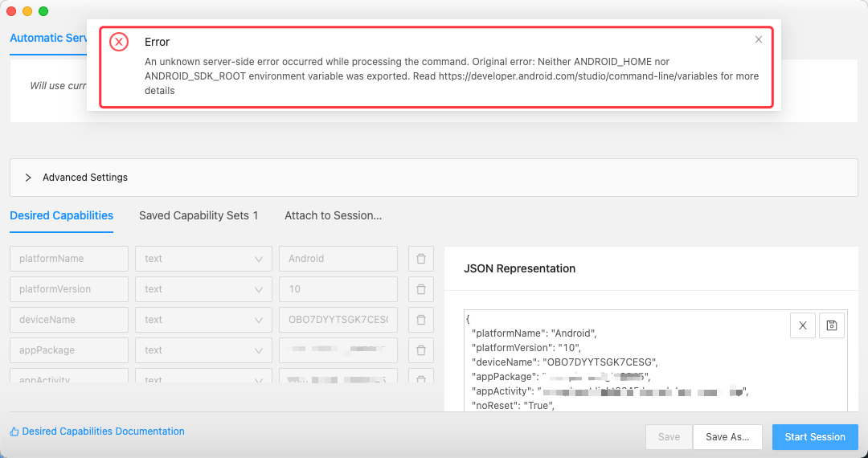
Task: Click the Start Session button
Action: point(815,437)
